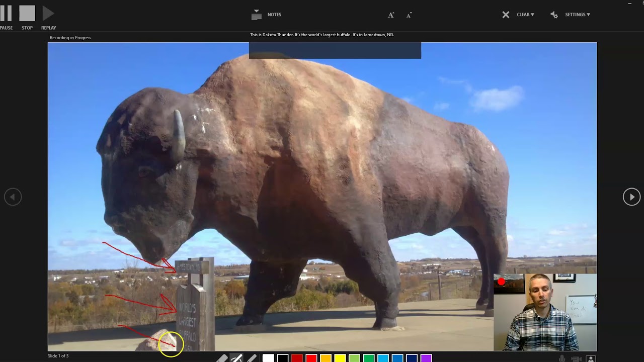Image resolution: width=644 pixels, height=362 pixels.
Task: Select the pen tool
Action: click(236, 358)
